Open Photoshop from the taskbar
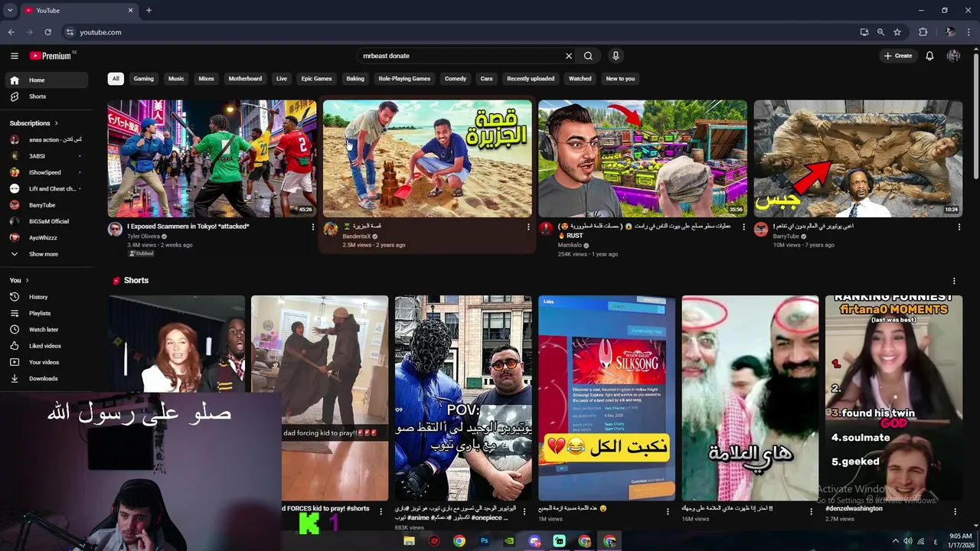The height and width of the screenshot is (551, 980). [x=484, y=541]
